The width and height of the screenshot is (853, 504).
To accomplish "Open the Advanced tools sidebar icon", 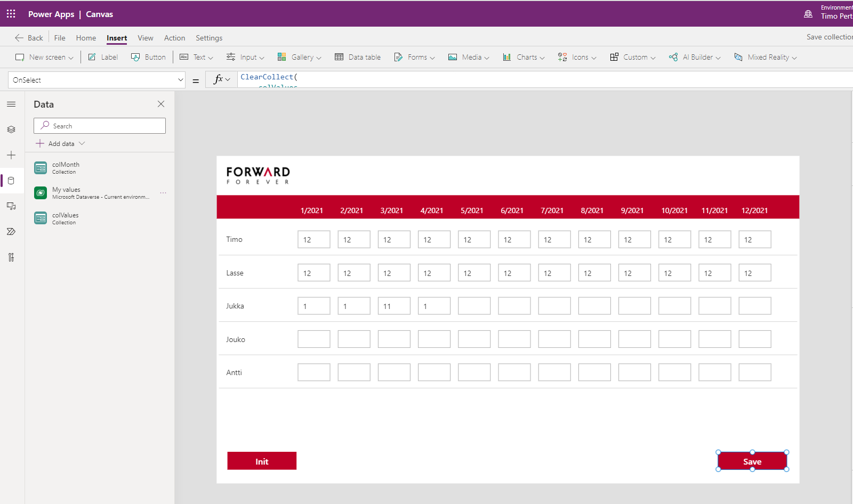I will coord(11,257).
